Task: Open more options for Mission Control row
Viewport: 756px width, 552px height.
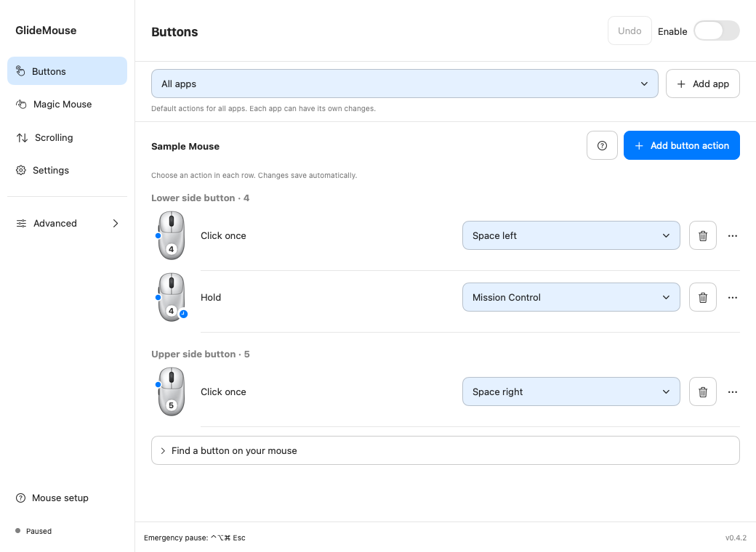Action: [733, 297]
